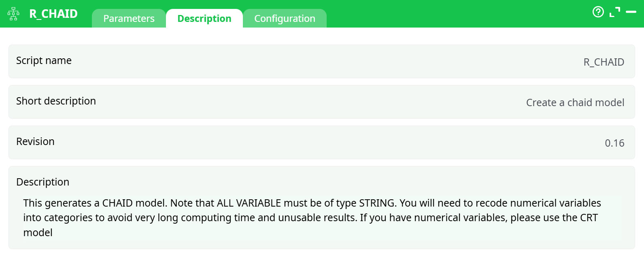644x256 pixels.
Task: Click the last word 'model' in description
Action: 38,233
